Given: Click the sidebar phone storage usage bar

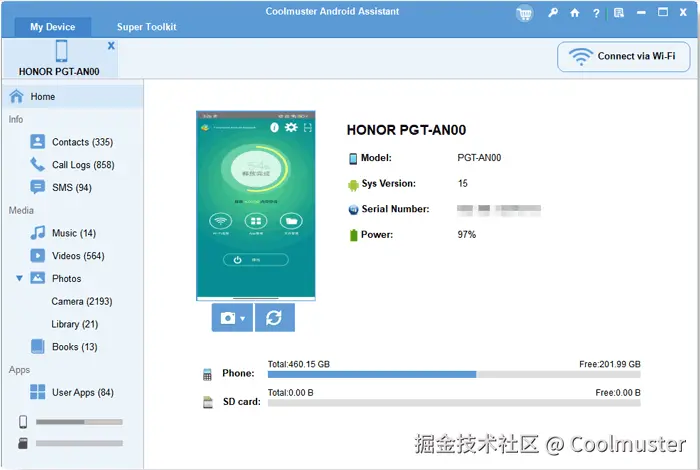Looking at the screenshot, I should tap(79, 422).
